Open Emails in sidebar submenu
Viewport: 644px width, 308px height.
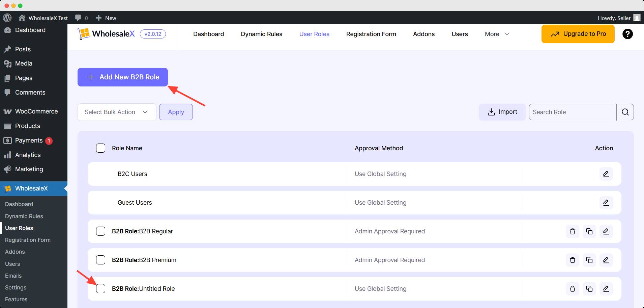click(x=13, y=276)
